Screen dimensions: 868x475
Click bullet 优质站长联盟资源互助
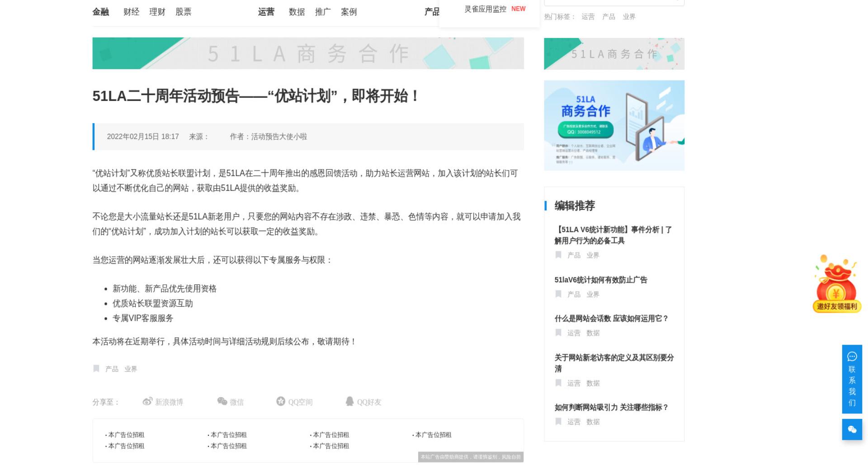tap(153, 304)
